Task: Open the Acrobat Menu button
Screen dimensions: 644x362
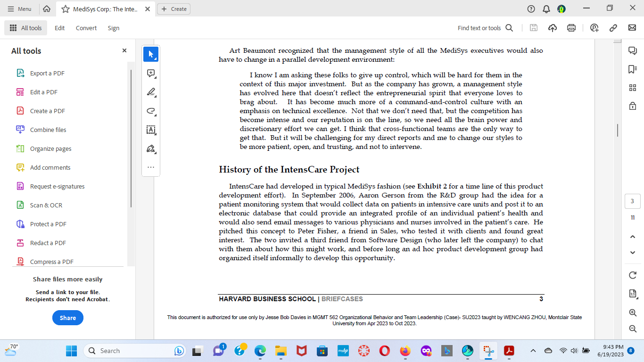Action: tap(20, 9)
